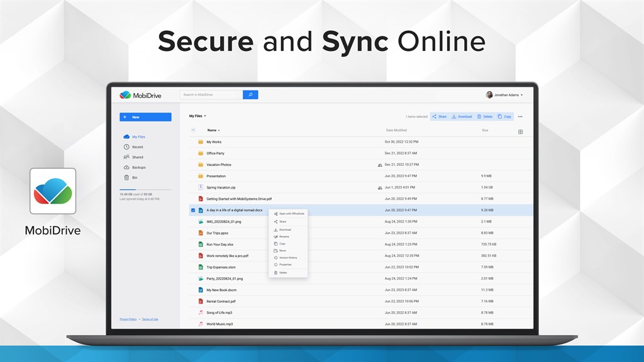Click the blue New button
Image resolution: width=644 pixels, height=362 pixels.
point(145,117)
